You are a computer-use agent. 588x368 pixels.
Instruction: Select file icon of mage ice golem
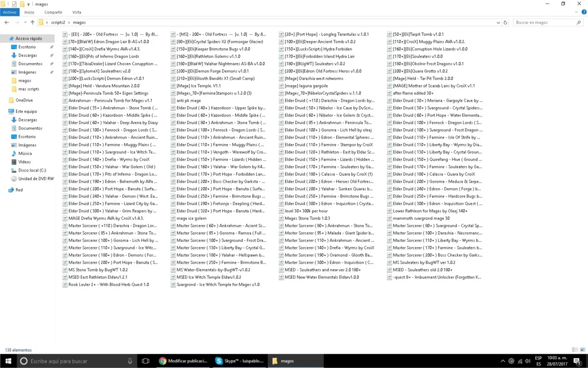coord(173,218)
